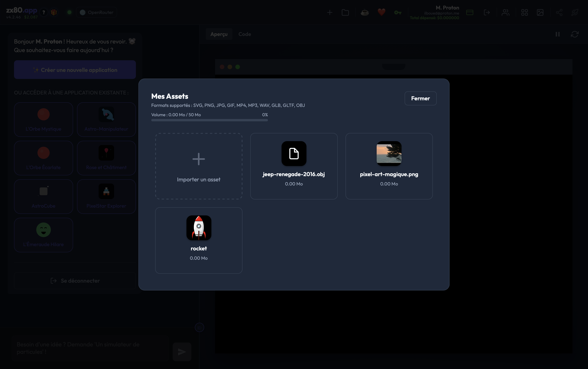Click the "Total dépensé: $0.000000" text
Screen dimensions: 588x369
click(x=434, y=18)
